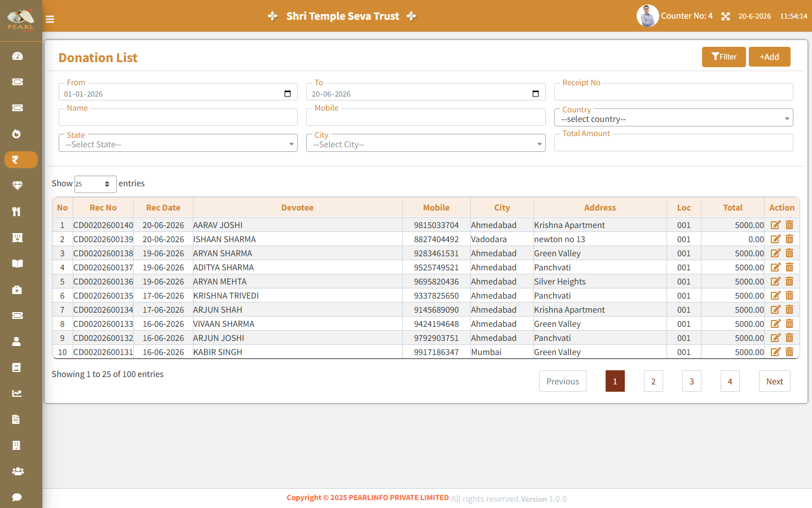Open the To date calendar picker

[536, 94]
